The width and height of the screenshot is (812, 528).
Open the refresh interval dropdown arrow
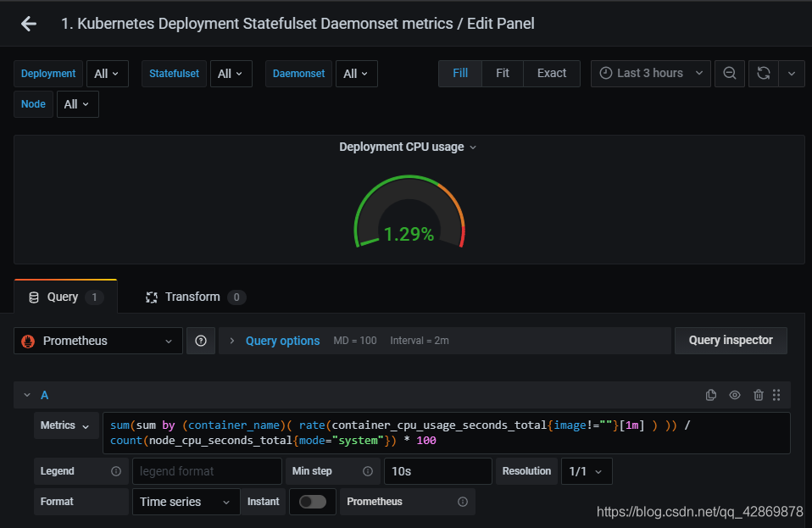792,74
